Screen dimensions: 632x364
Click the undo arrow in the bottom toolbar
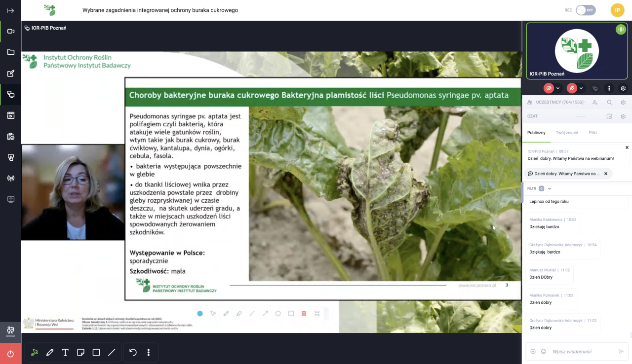[x=133, y=353]
